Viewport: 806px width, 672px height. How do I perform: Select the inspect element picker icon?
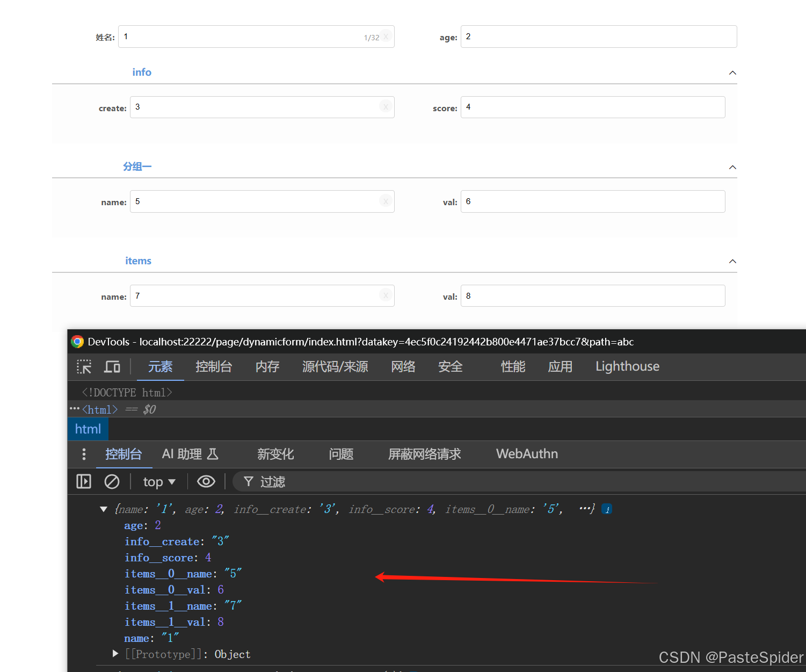84,367
